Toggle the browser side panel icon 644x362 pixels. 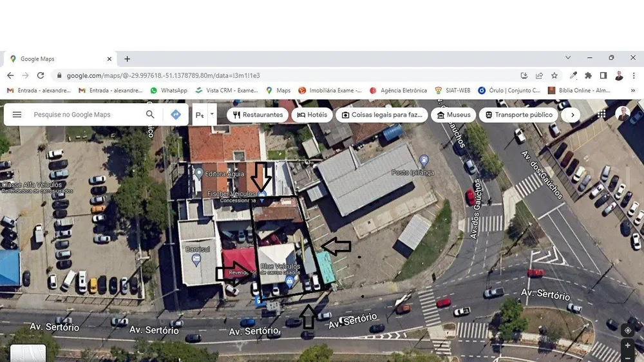(x=603, y=75)
